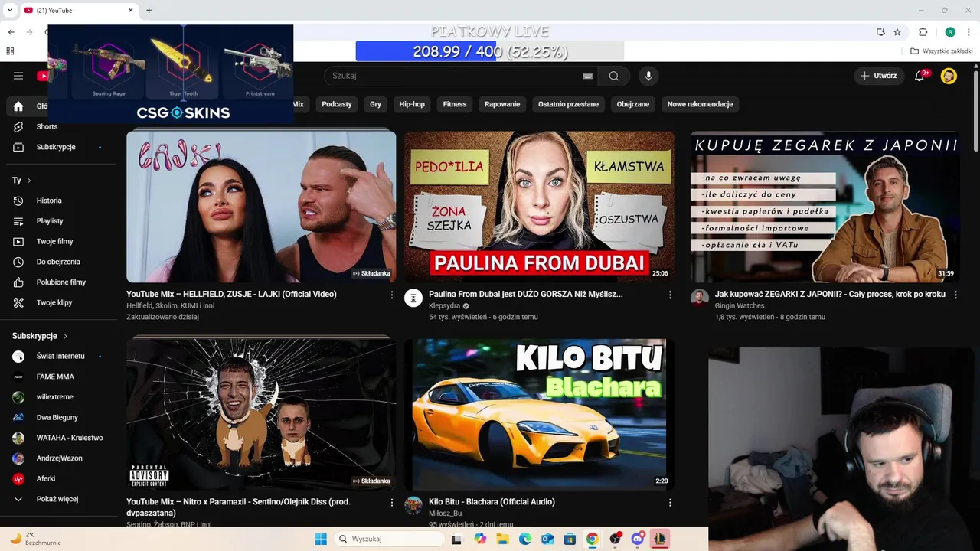Go back with the browser back arrow
Viewport: 980px width, 551px height.
(11, 32)
